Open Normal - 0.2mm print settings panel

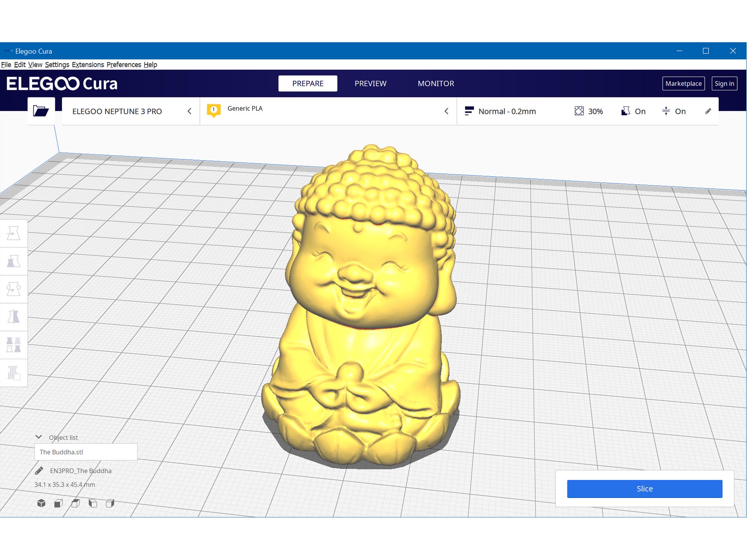[x=588, y=111]
